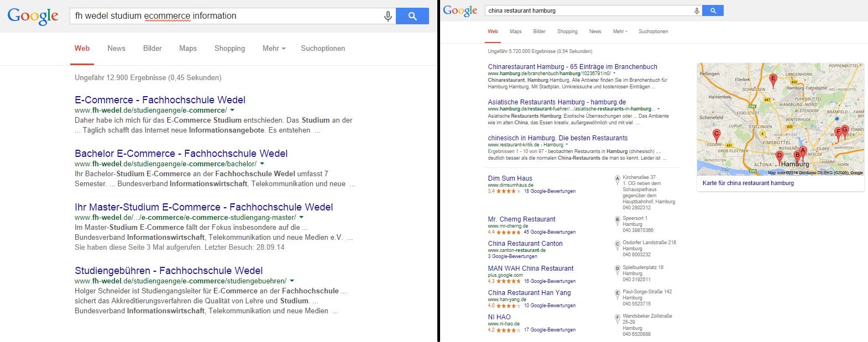Open Asiatische Restaurants Hamburg - hamburg.de result
Screen dimensions: 868x342
(x=557, y=102)
